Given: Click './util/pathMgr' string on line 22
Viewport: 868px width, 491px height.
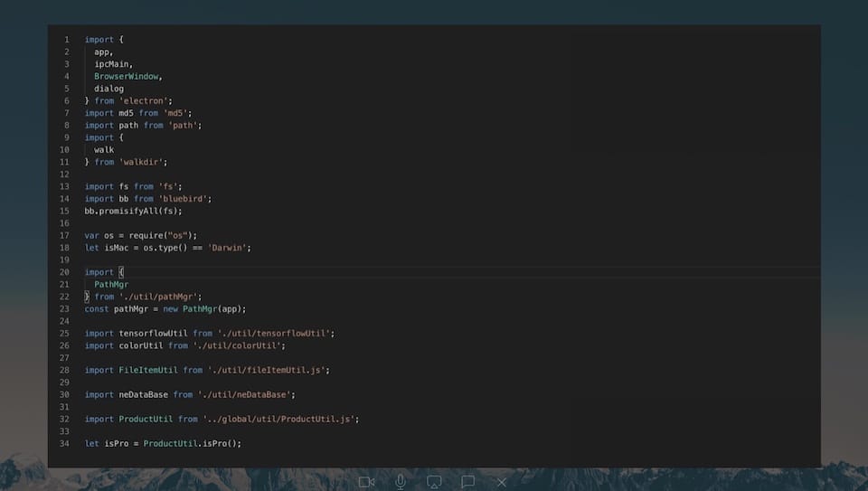Looking at the screenshot, I should point(158,297).
